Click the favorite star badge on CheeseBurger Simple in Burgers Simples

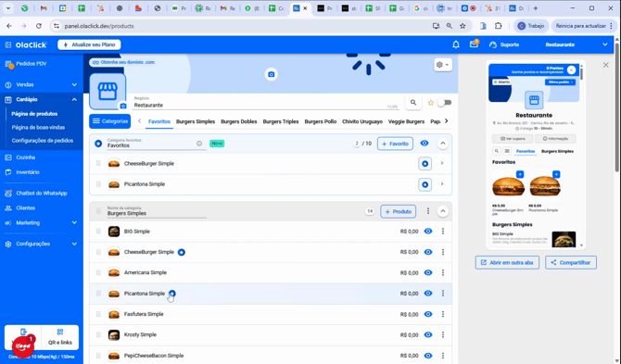(182, 252)
